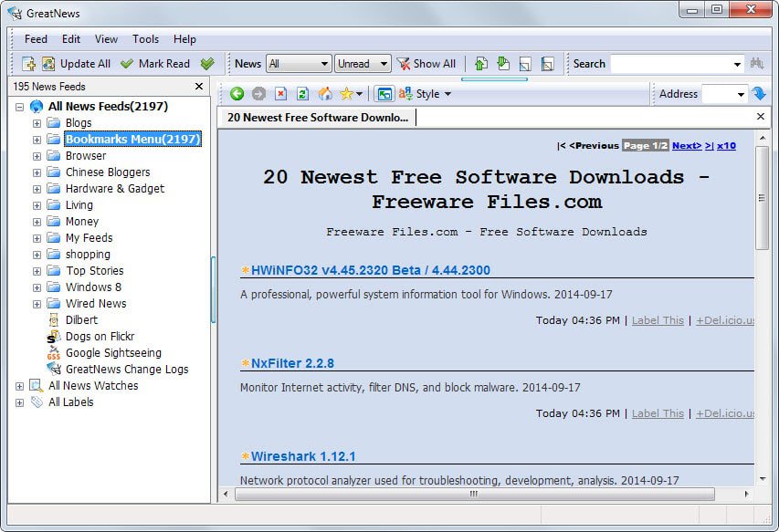Click the Update All toolbar button
Viewport: 779px width, 532px height.
76,64
